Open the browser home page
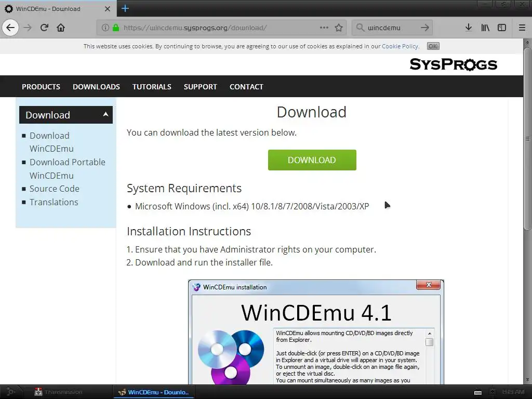This screenshot has height=399, width=532. pos(61,28)
